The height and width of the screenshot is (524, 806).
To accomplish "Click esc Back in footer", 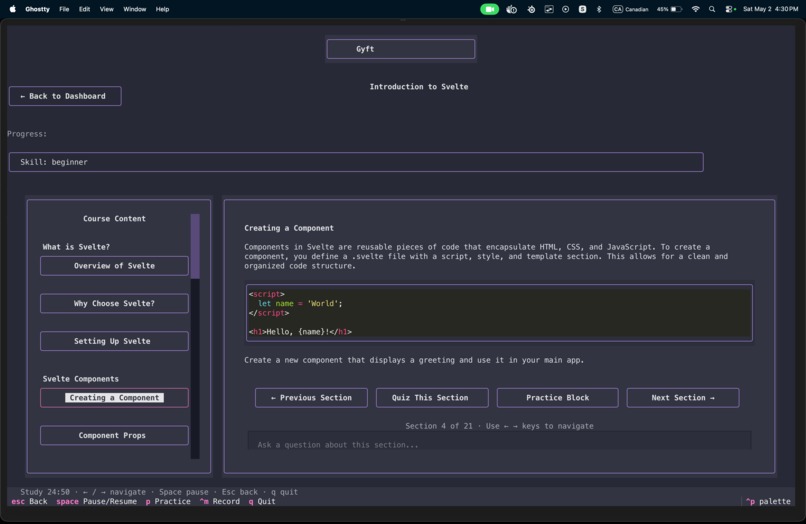I will 29,501.
